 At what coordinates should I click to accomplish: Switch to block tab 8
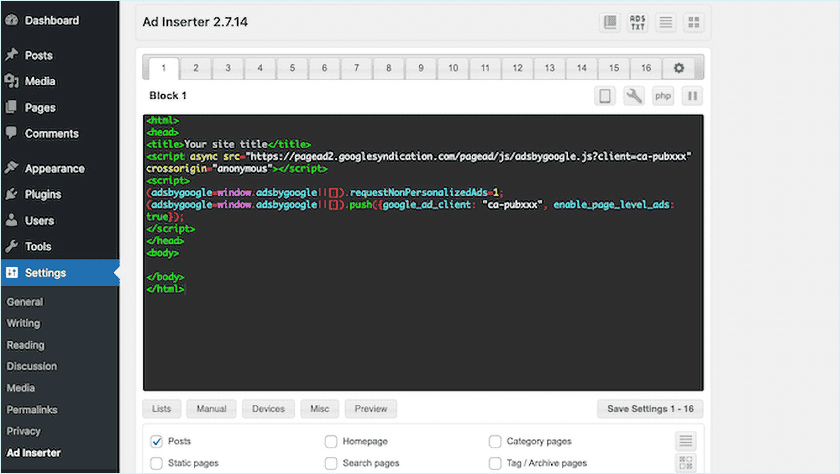(388, 68)
